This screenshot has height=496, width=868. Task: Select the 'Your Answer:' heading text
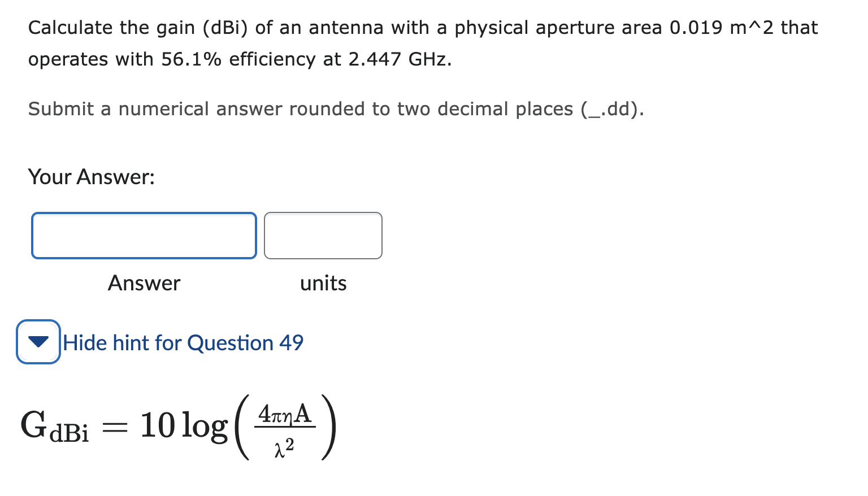pos(92,177)
